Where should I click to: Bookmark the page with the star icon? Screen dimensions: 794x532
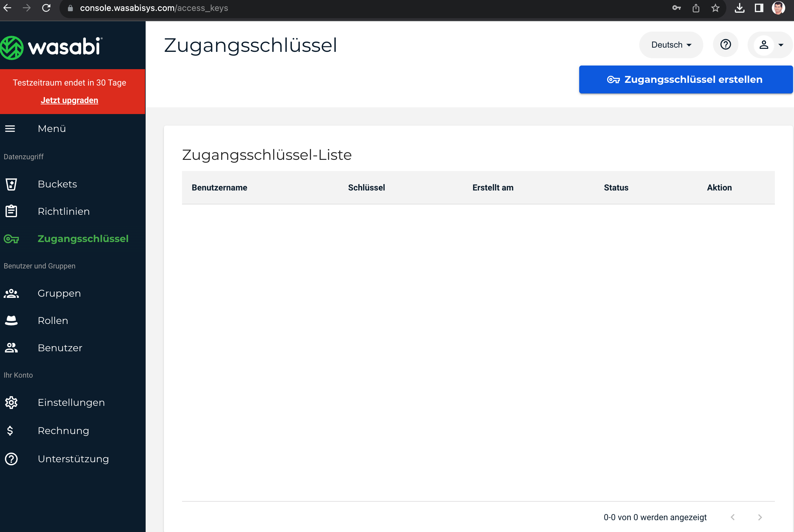(715, 8)
